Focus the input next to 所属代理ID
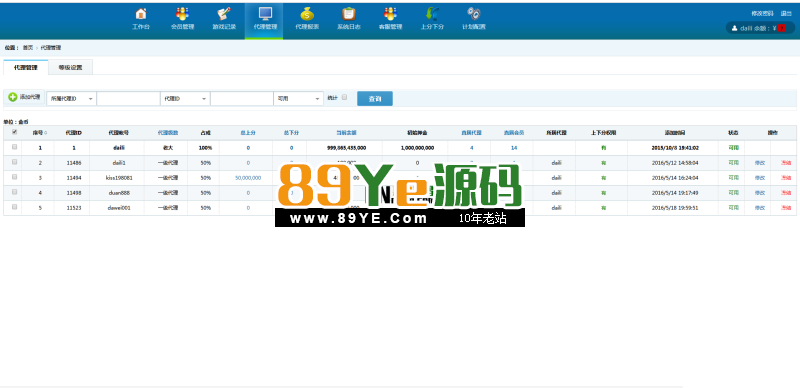This screenshot has width=800, height=388. point(128,99)
